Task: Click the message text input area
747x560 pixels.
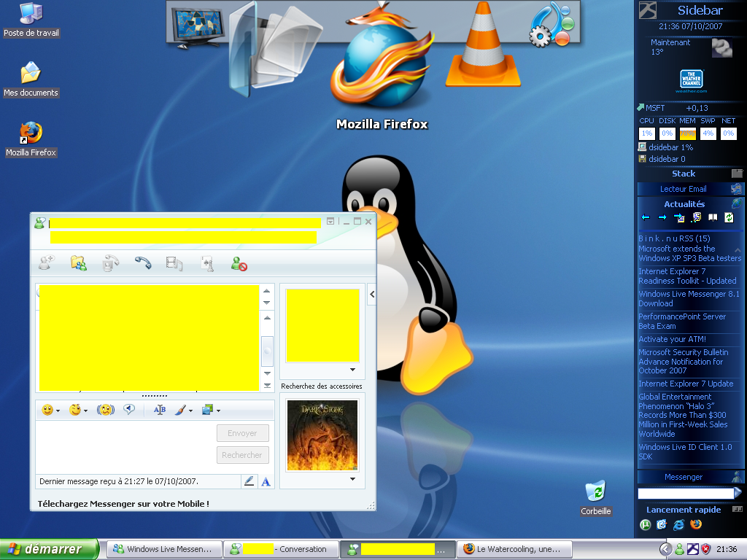Action: point(124,445)
